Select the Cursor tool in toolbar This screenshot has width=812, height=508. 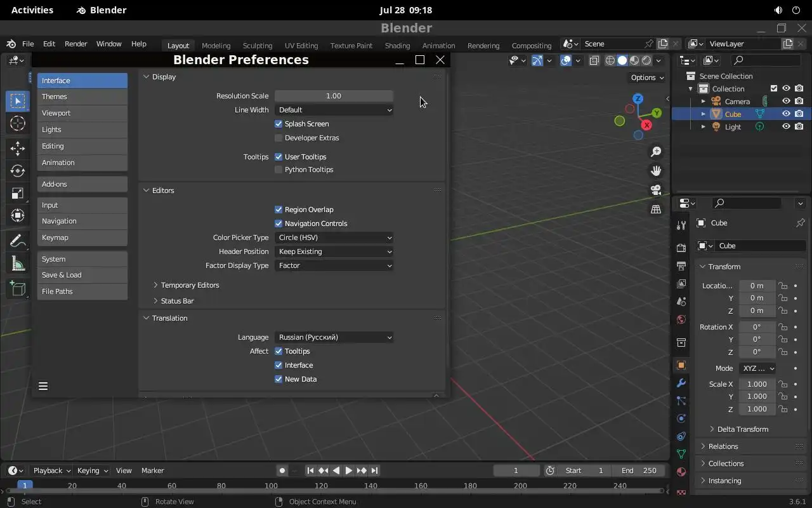[17, 123]
